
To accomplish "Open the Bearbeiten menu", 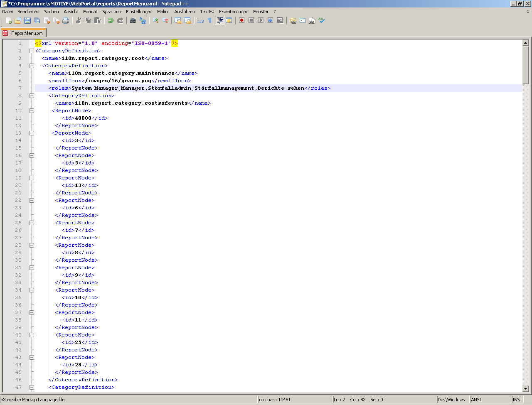I will point(28,12).
